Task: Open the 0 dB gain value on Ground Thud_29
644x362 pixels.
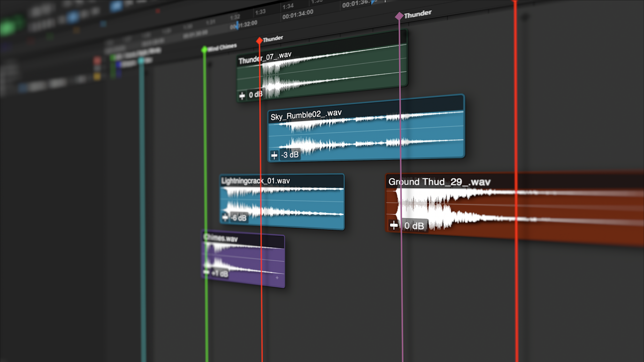Action: (x=414, y=226)
